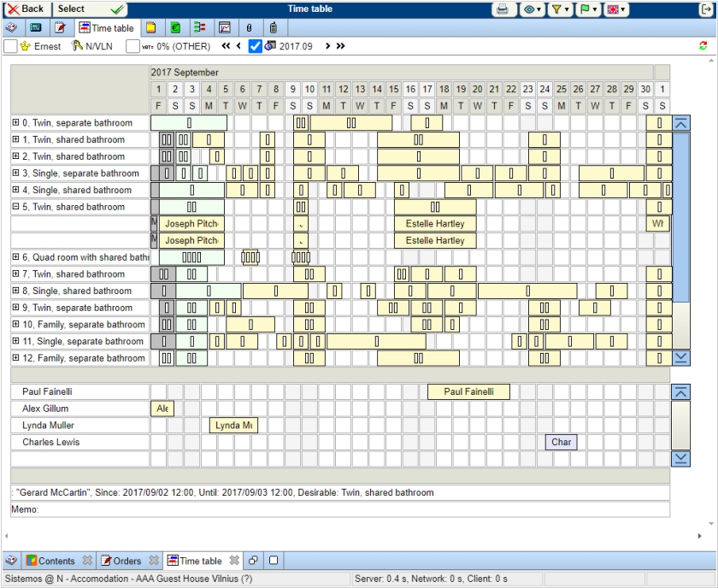
Task: Switch to the Contents tab at bottom
Action: (x=50, y=561)
